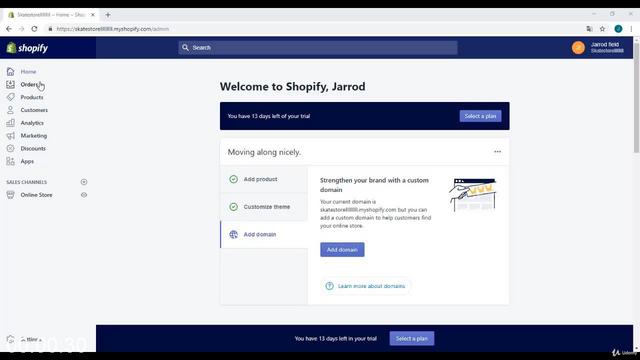The width and height of the screenshot is (640, 360).
Task: Click the help question mark icon
Action: pos(329,286)
